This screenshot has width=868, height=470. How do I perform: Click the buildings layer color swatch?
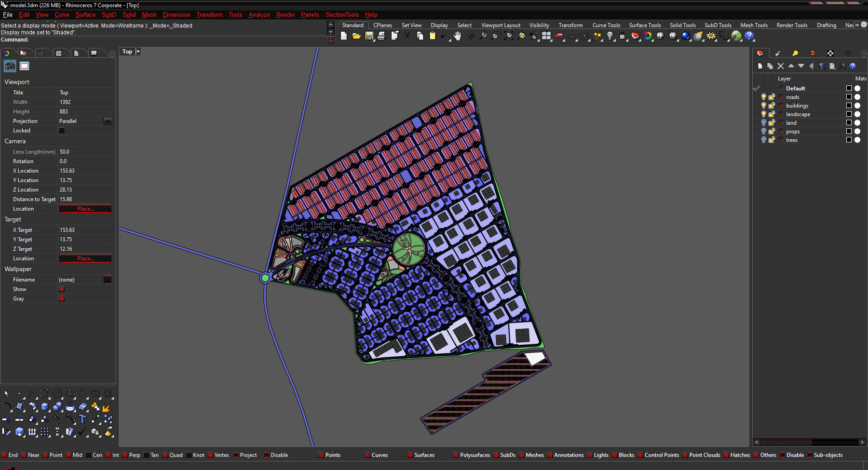pyautogui.click(x=849, y=106)
